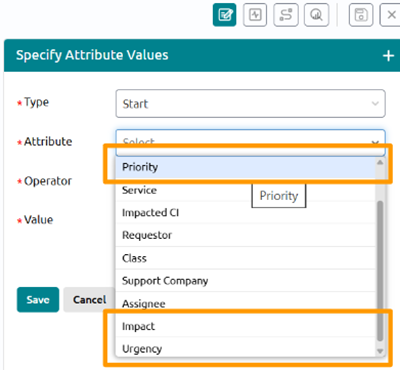The width and height of the screenshot is (400, 370).
Task: Click the Cancel button
Action: coord(89,300)
